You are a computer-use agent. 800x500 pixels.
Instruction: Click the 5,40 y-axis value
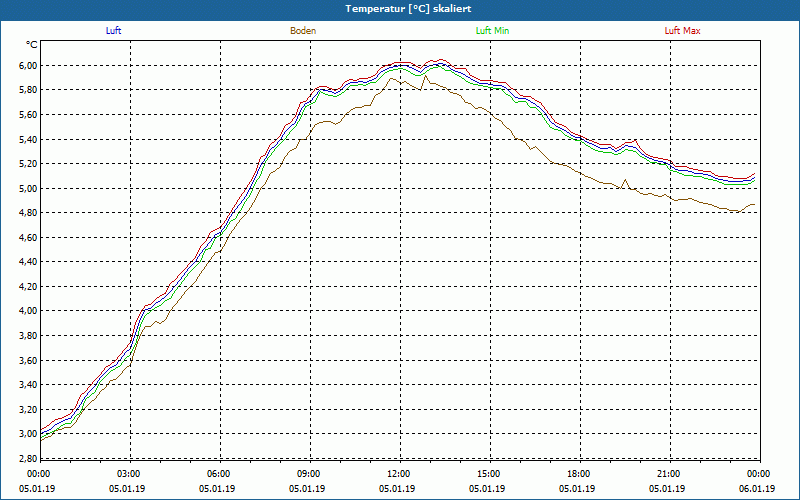click(28, 139)
